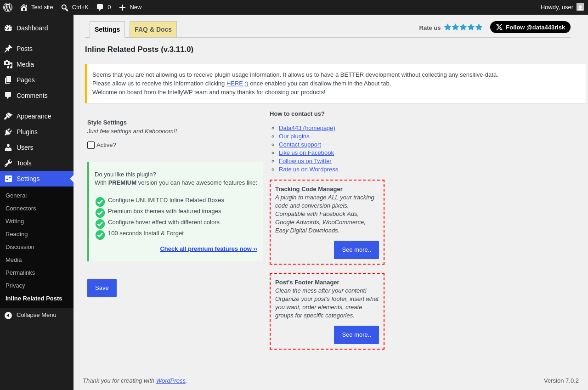
Task: Open the Our plugins link
Action: pos(294,136)
